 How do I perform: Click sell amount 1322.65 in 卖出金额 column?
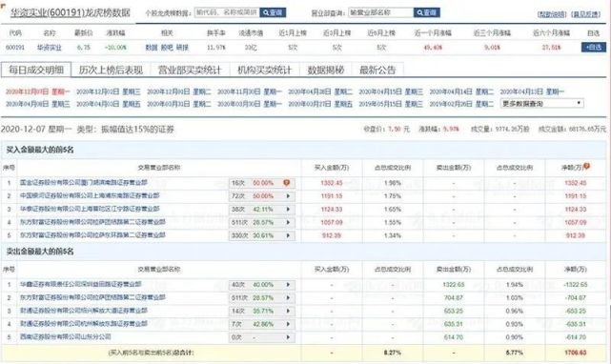point(454,285)
